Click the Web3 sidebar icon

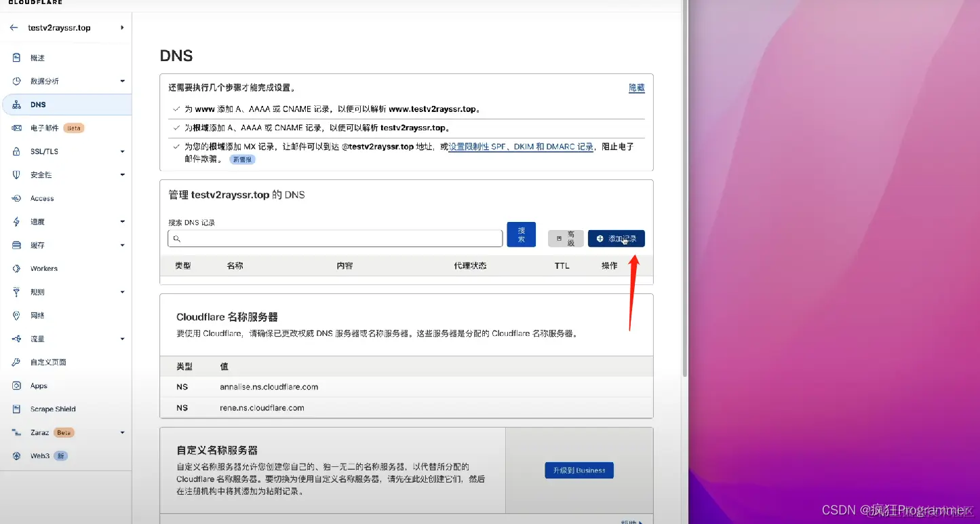coord(16,455)
